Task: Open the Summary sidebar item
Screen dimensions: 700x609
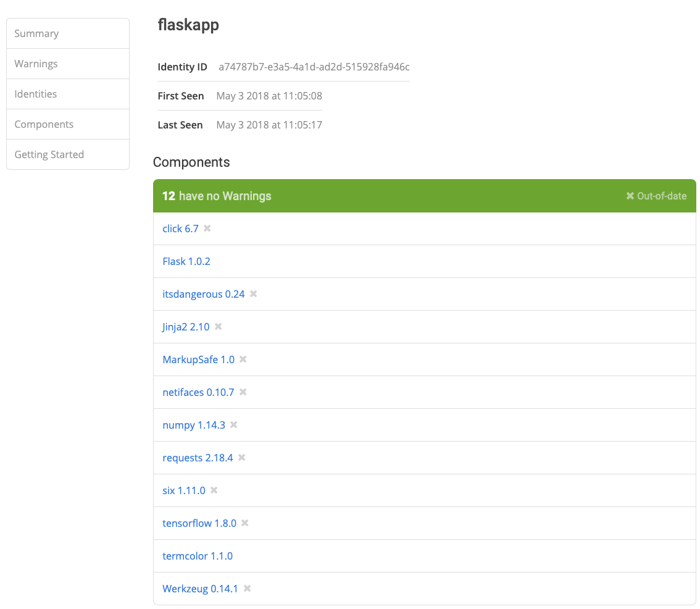Action: pos(68,33)
